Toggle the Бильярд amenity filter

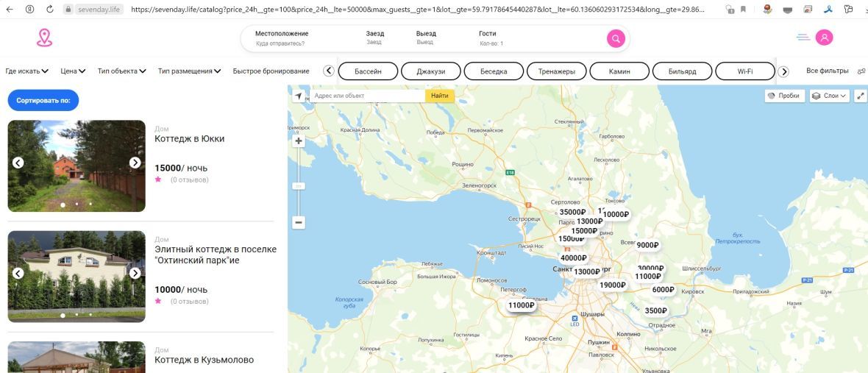point(683,71)
